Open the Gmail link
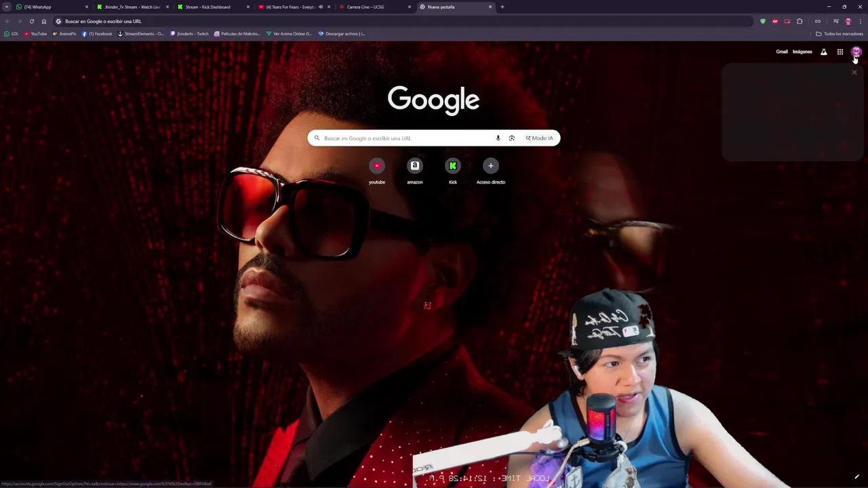 [782, 52]
